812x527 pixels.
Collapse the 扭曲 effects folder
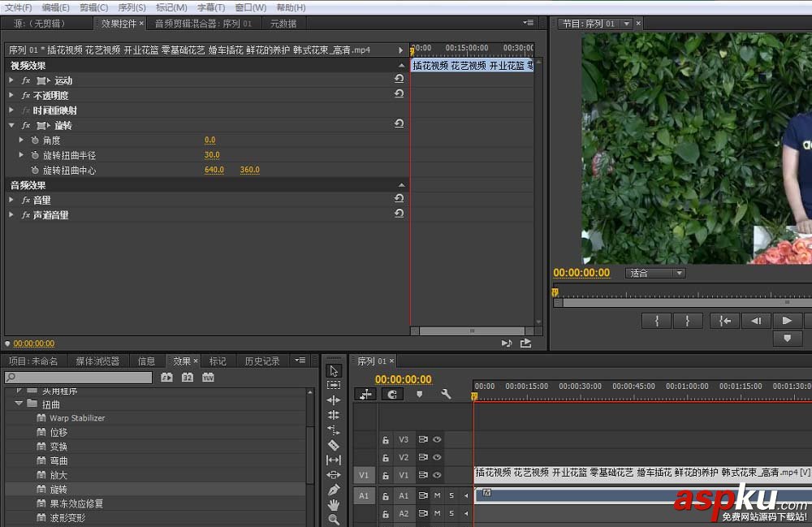[19, 404]
